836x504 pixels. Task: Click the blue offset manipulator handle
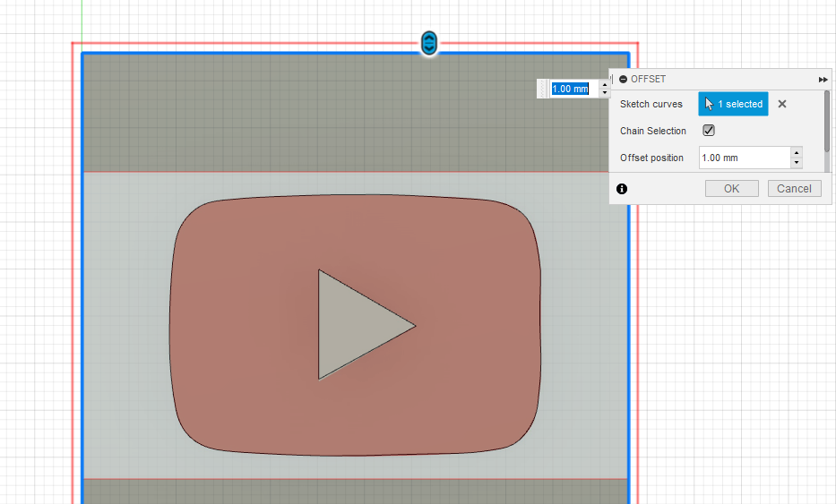click(430, 42)
